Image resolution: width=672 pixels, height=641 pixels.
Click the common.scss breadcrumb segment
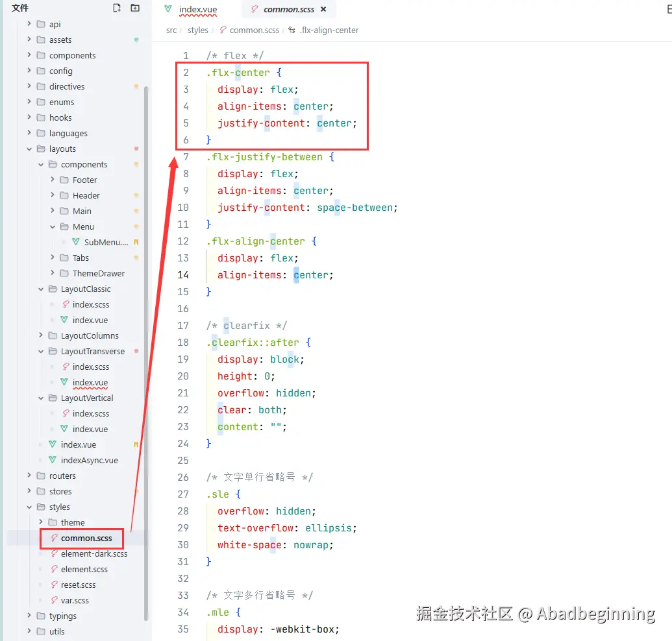[x=254, y=30]
